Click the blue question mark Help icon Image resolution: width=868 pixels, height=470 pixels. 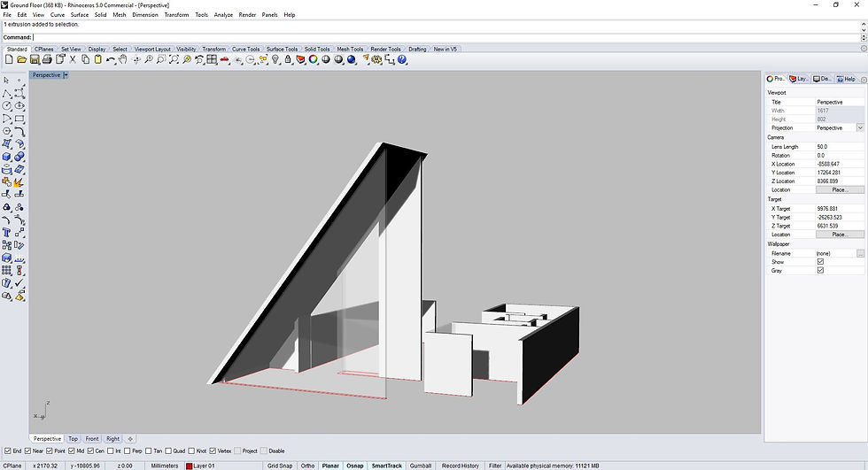[402, 59]
